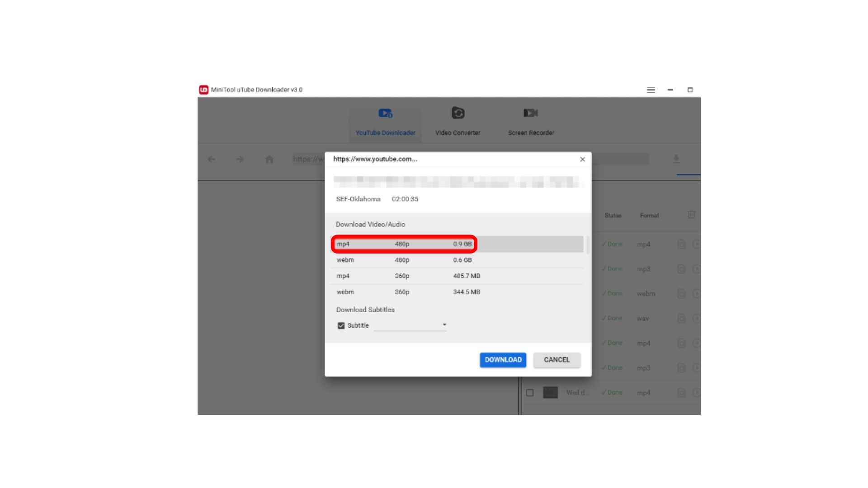Image resolution: width=868 pixels, height=488 pixels.
Task: Click the navigation forward arrow
Action: [x=238, y=159]
